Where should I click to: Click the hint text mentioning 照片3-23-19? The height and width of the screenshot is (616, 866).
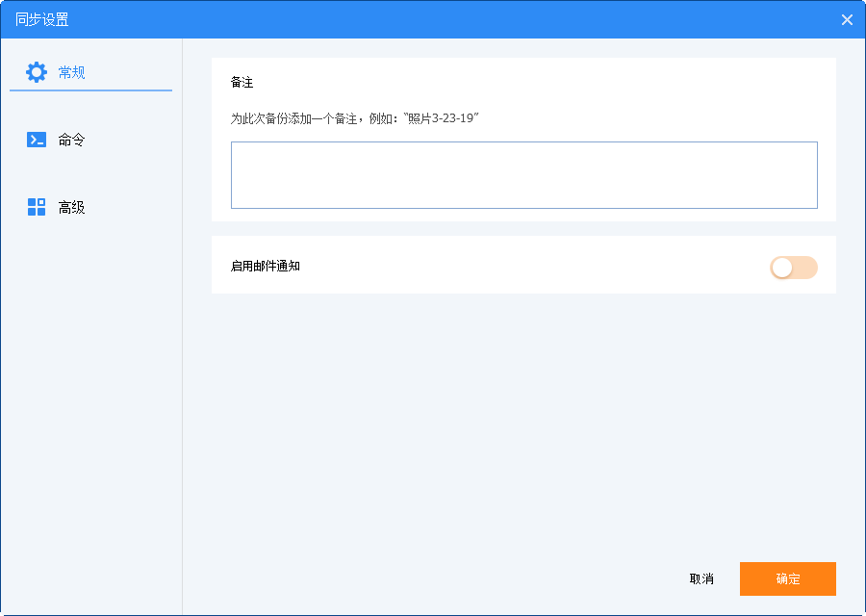(354, 118)
